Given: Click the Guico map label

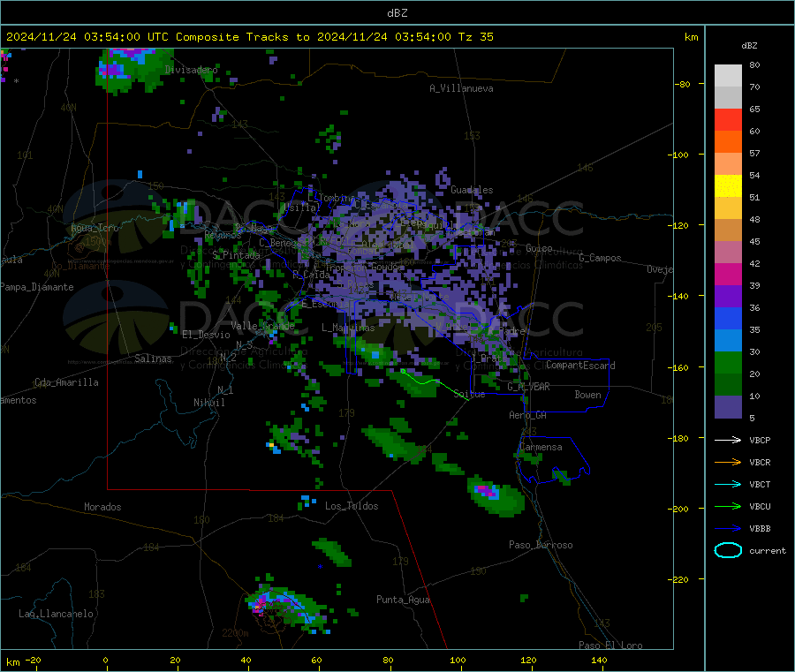Looking at the screenshot, I should point(539,248).
